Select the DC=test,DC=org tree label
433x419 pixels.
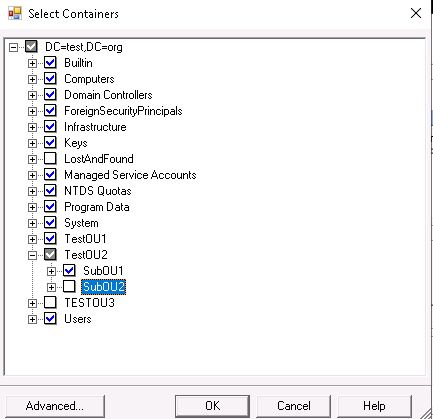[x=84, y=47]
